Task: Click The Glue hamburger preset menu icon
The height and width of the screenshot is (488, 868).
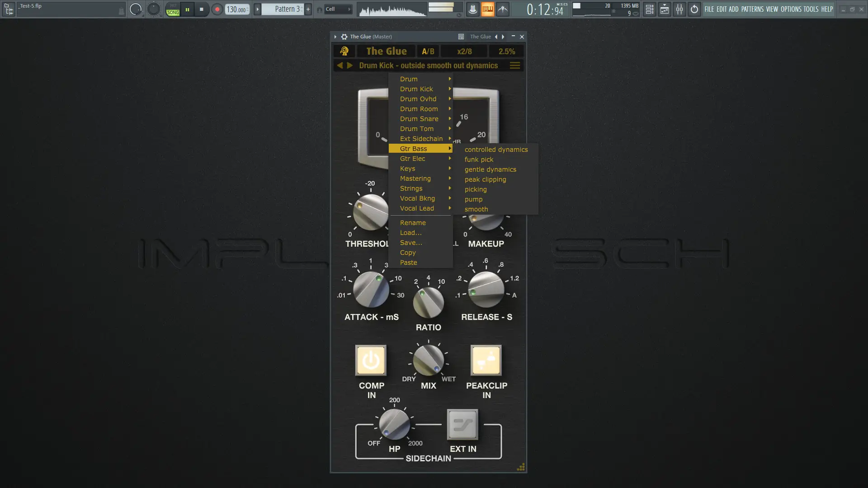Action: coord(514,66)
